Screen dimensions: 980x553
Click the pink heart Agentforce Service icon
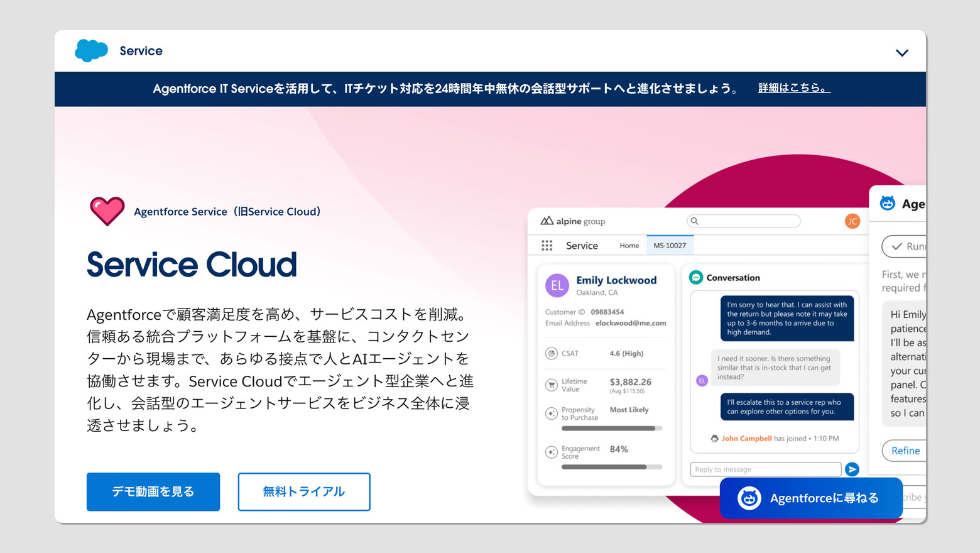point(107,211)
